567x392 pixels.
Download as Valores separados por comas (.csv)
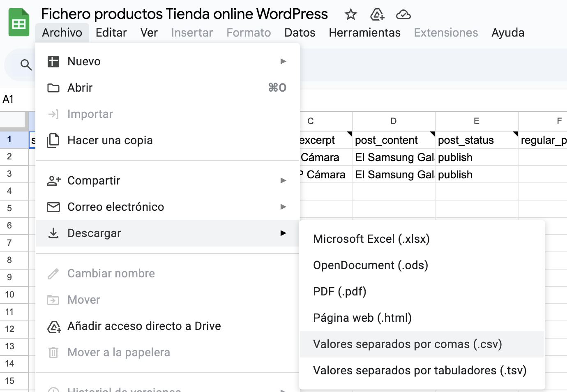[422, 344]
